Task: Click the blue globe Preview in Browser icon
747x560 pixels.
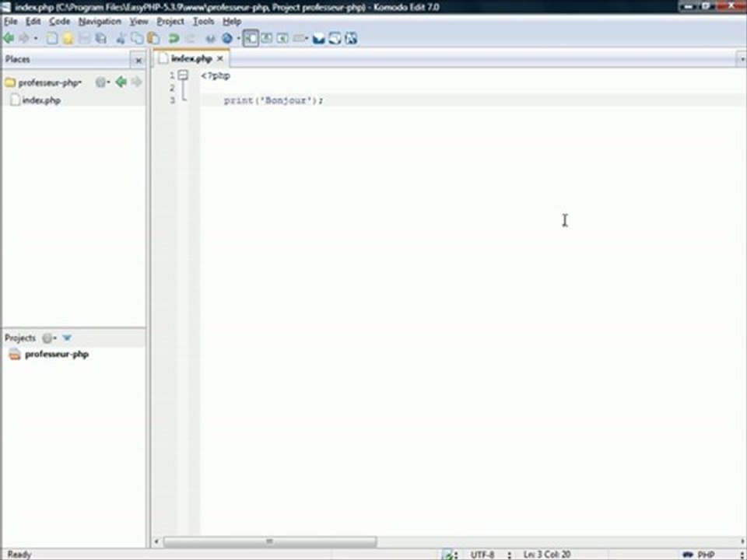Action: tap(227, 38)
